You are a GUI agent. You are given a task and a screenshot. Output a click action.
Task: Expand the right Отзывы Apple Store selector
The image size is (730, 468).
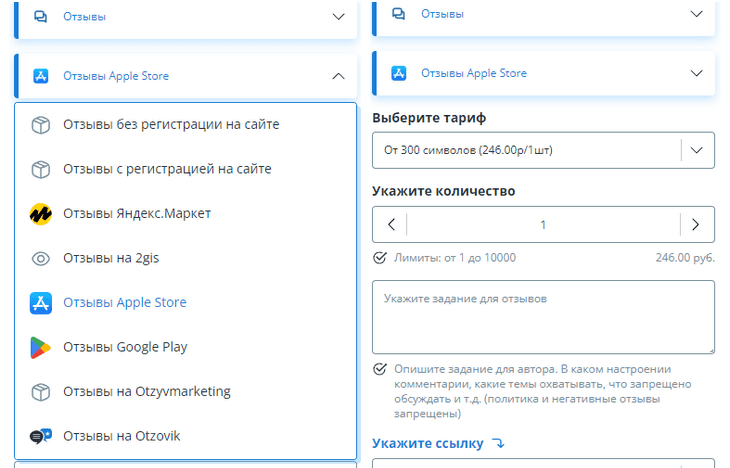pos(696,73)
